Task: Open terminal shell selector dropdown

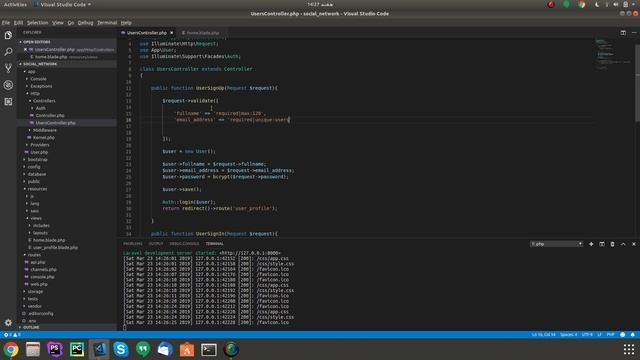Action: click(556, 244)
